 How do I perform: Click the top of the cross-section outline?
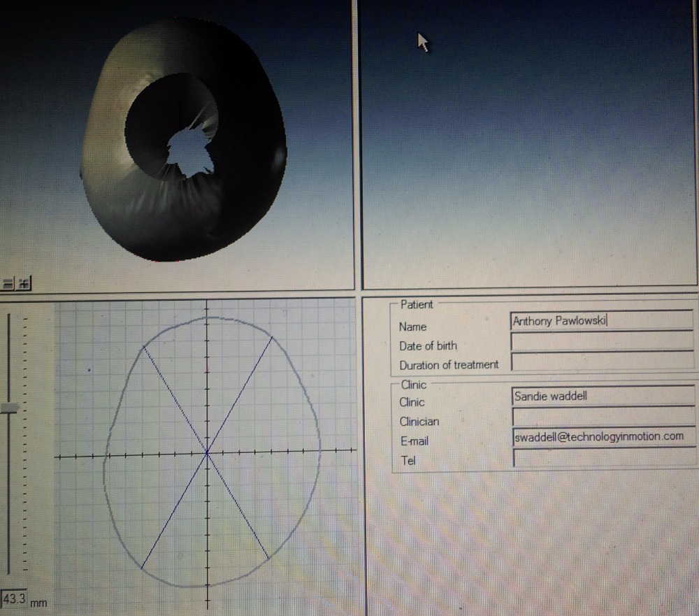[x=207, y=318]
